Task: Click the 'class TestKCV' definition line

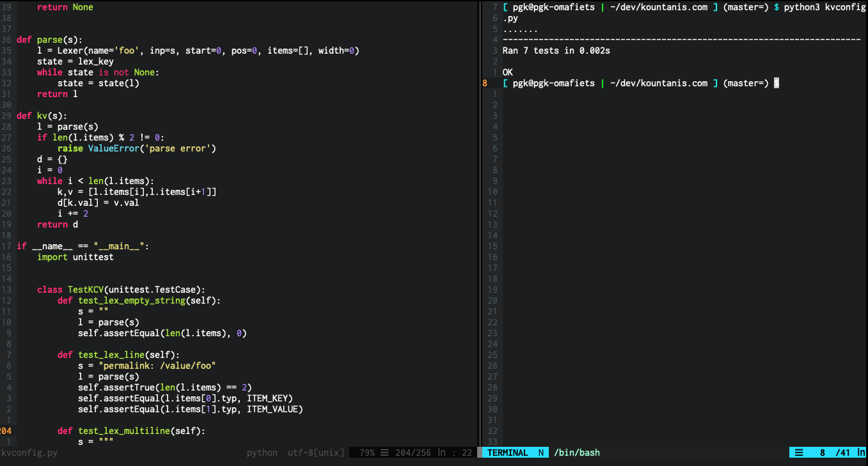Action: click(x=121, y=290)
